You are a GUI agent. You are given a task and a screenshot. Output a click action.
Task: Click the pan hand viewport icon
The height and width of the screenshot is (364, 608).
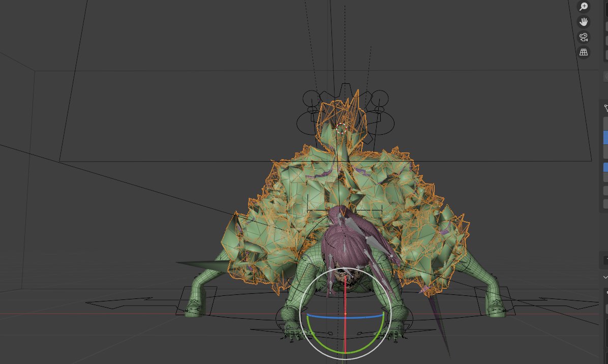584,22
